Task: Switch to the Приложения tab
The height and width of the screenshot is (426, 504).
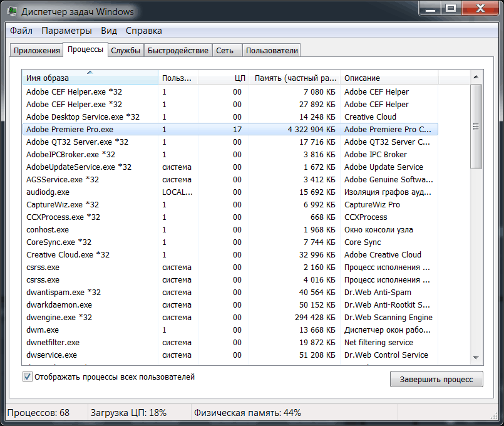Action: pyautogui.click(x=36, y=51)
